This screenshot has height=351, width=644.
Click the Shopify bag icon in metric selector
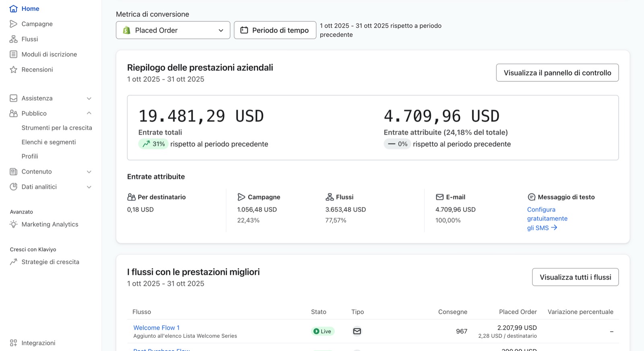pos(126,30)
